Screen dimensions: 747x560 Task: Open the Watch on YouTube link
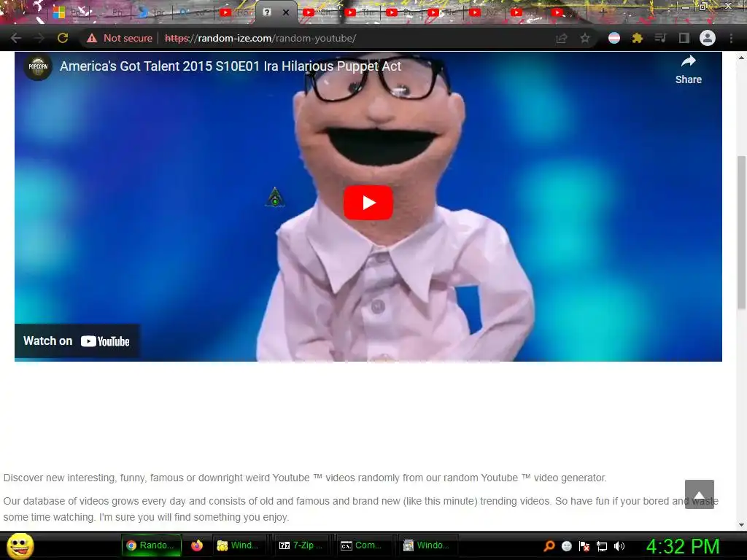77,341
